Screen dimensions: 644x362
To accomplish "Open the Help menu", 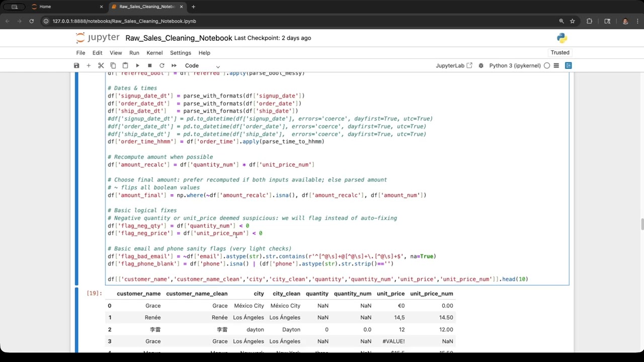I will 204,53.
